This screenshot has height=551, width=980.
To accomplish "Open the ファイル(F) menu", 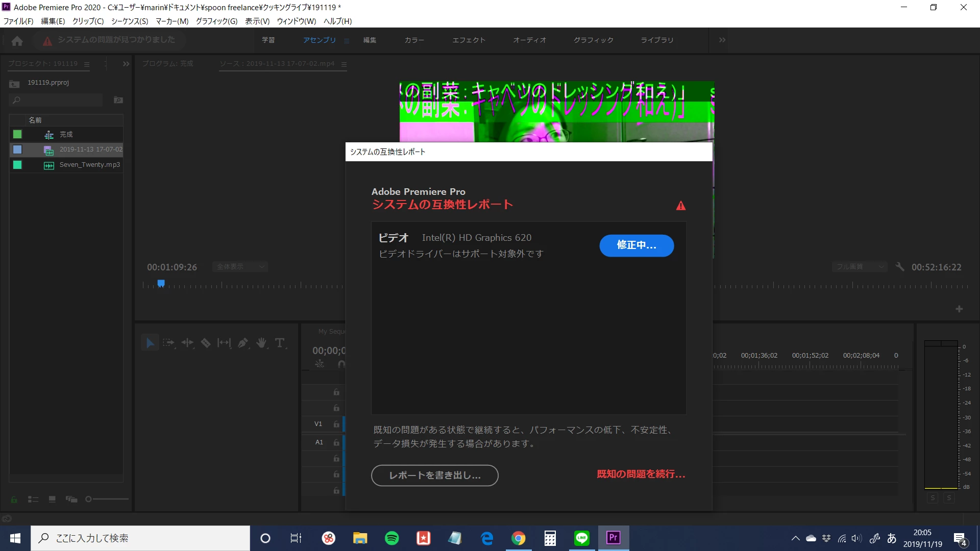I will pyautogui.click(x=18, y=21).
